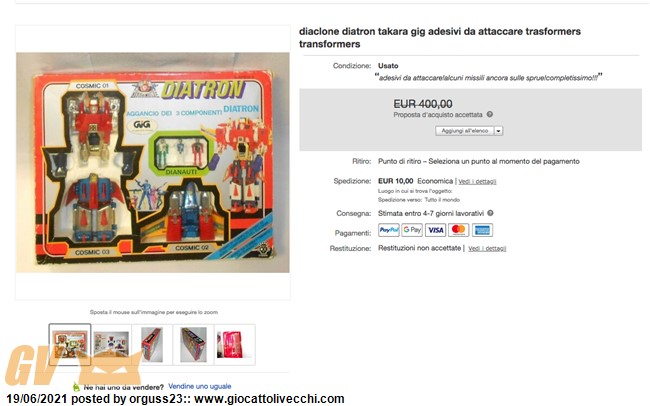Click the Mastercard payment icon
Image resolution: width=650 pixels, height=406 pixels.
point(458,230)
